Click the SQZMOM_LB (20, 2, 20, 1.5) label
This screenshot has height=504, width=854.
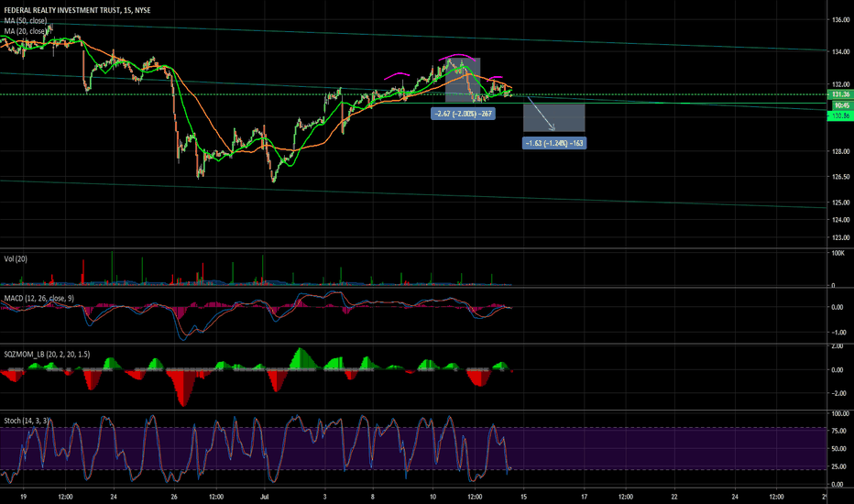(x=47, y=354)
